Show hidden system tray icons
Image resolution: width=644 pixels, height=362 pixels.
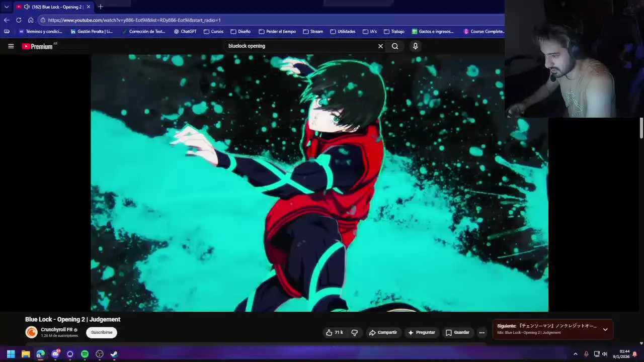576,354
